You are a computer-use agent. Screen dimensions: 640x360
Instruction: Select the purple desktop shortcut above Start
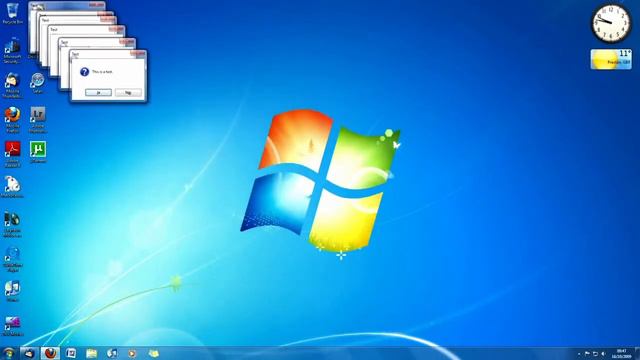click(x=12, y=326)
